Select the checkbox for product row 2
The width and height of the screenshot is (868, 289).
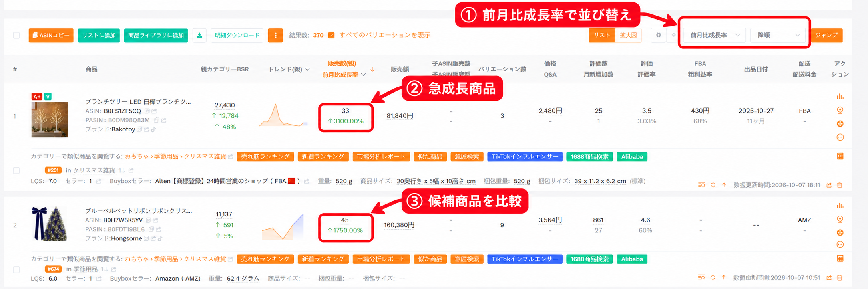(x=16, y=269)
